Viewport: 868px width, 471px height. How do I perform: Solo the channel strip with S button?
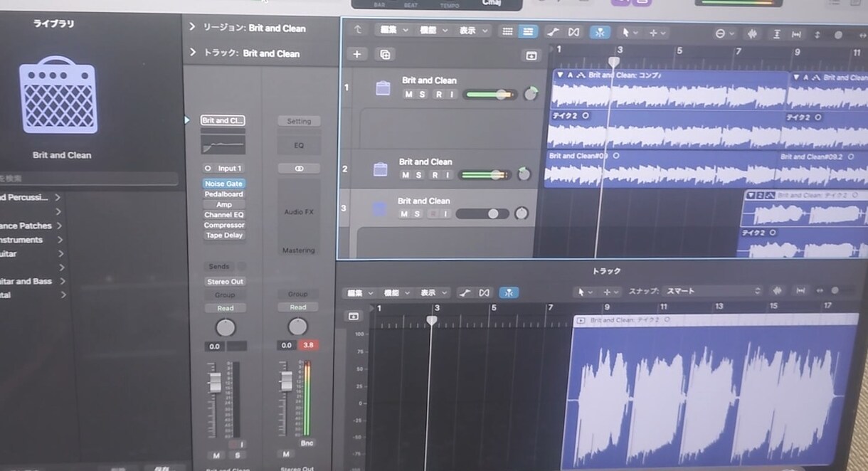point(237,455)
